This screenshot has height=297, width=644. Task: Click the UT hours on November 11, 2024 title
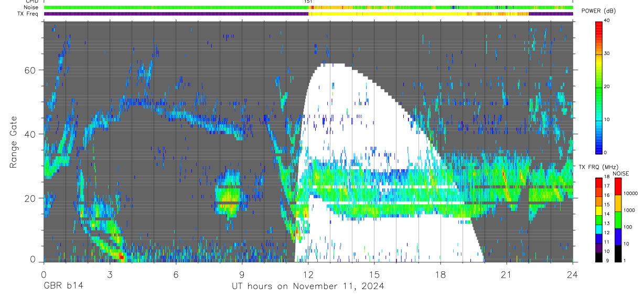(x=308, y=286)
